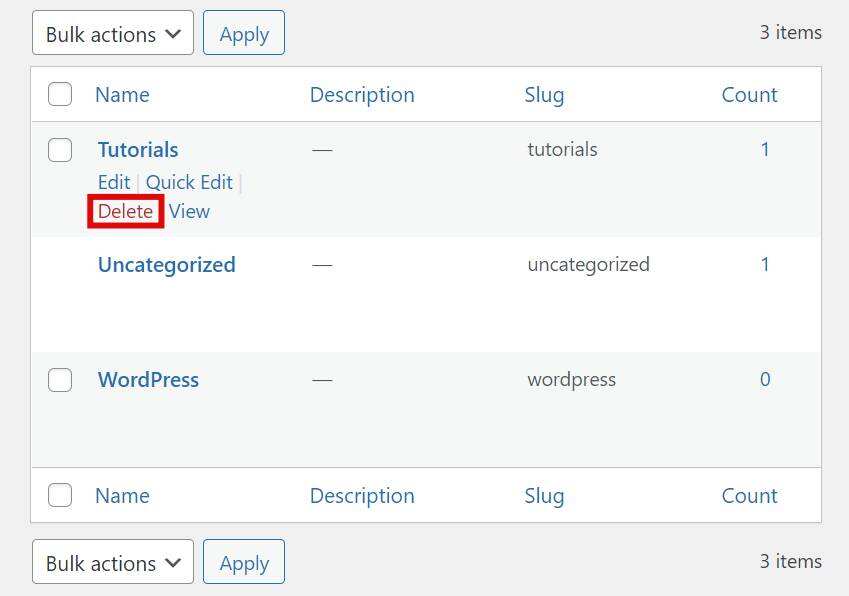Click the Description column header at top
849x596 pixels.
[362, 95]
